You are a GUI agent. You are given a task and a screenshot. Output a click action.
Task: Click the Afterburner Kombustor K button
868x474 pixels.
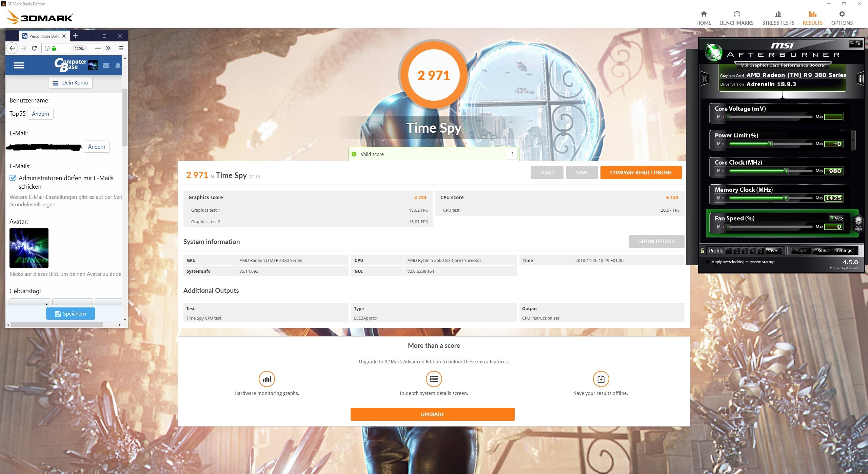tap(705, 79)
